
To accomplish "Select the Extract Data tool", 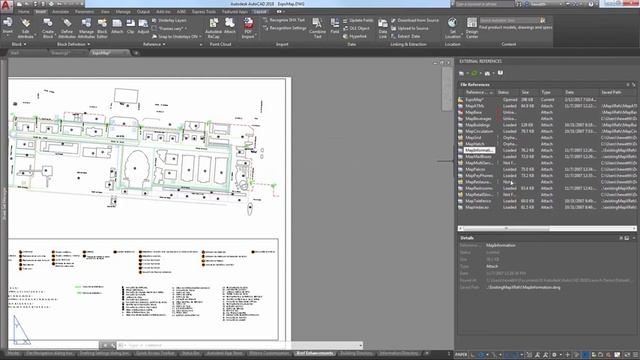I will 405,36.
